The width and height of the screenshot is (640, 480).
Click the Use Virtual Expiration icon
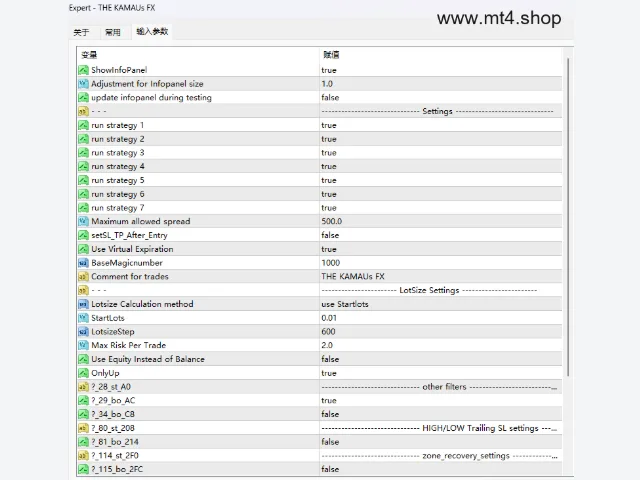83,249
